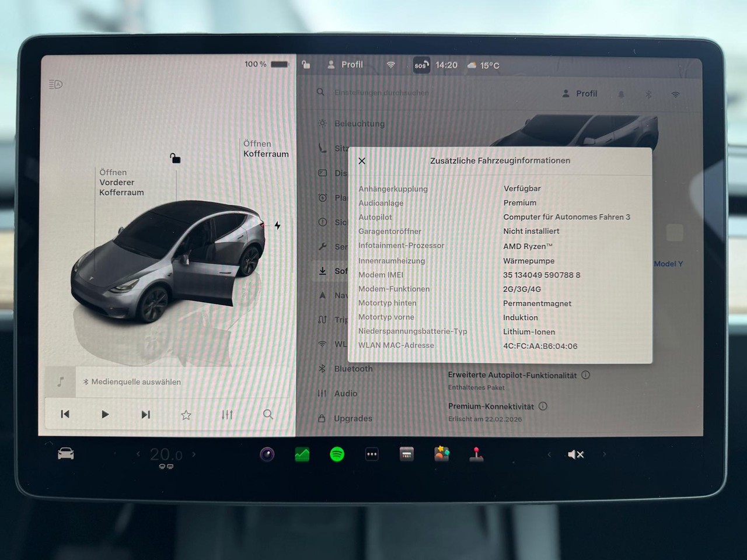Open Spotify from the bottom dock
Screen dimensions: 747x560
point(336,454)
